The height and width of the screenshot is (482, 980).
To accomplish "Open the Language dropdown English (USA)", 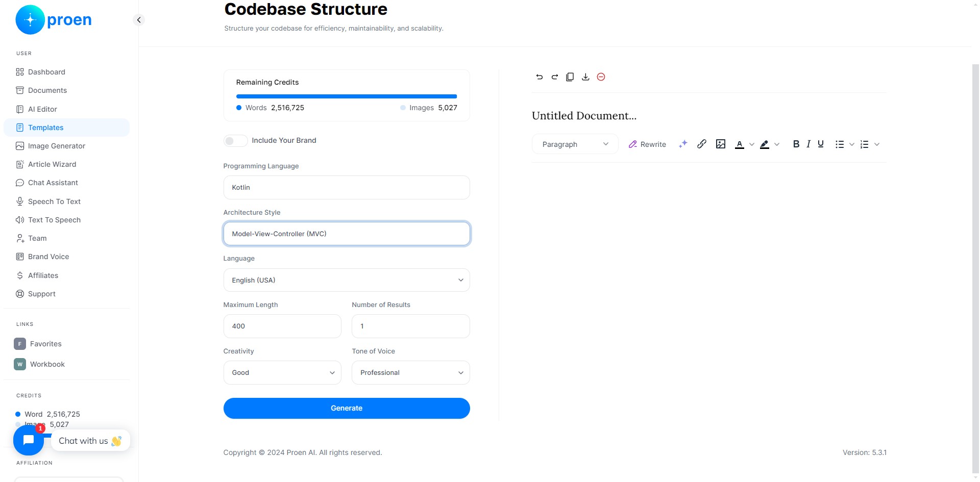I will tap(347, 280).
